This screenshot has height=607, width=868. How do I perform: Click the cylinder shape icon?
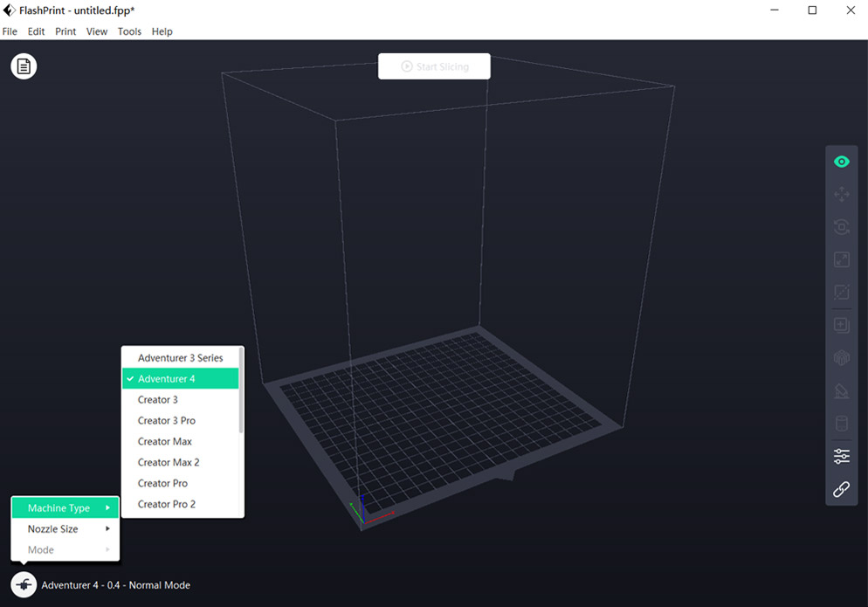click(x=842, y=424)
